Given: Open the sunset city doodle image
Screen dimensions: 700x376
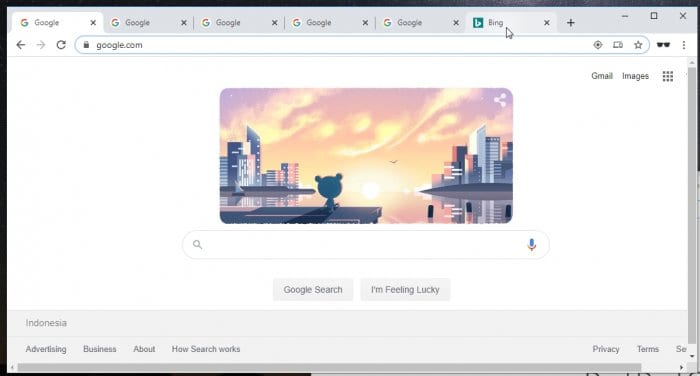Looking at the screenshot, I should [x=366, y=156].
